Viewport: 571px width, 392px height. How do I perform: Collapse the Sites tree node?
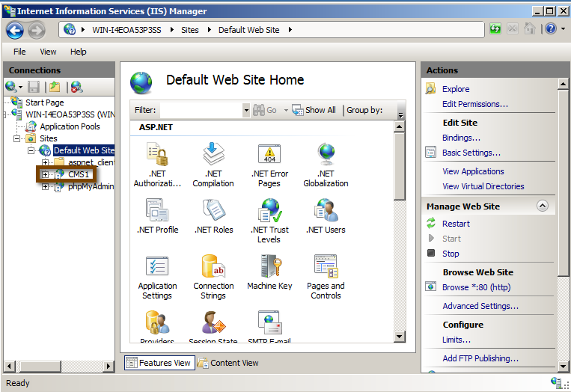[16, 138]
